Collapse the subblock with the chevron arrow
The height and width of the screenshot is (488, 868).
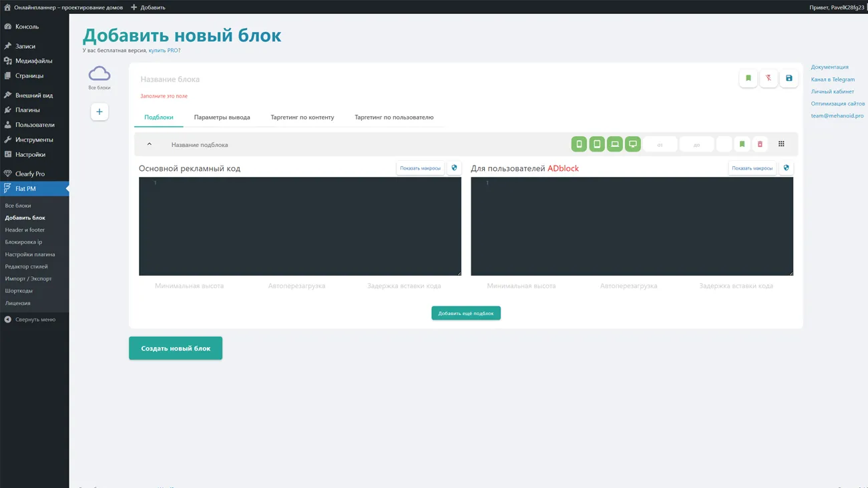(x=150, y=144)
